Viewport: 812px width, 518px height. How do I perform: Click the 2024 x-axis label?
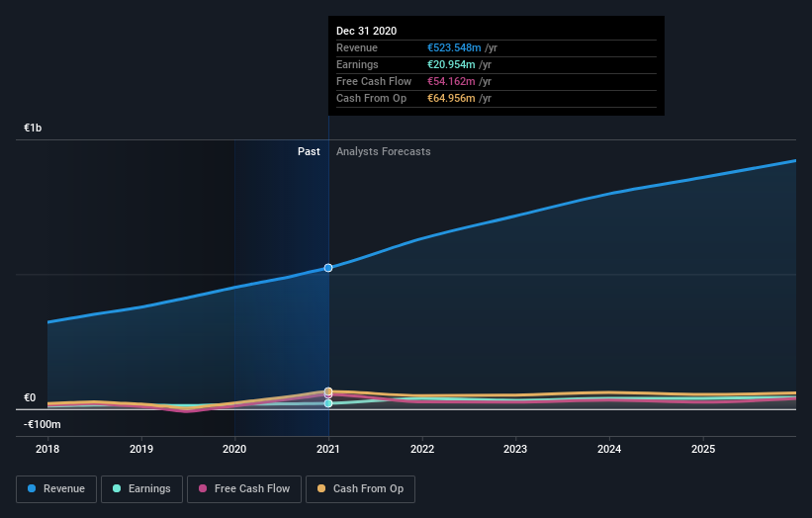click(609, 449)
